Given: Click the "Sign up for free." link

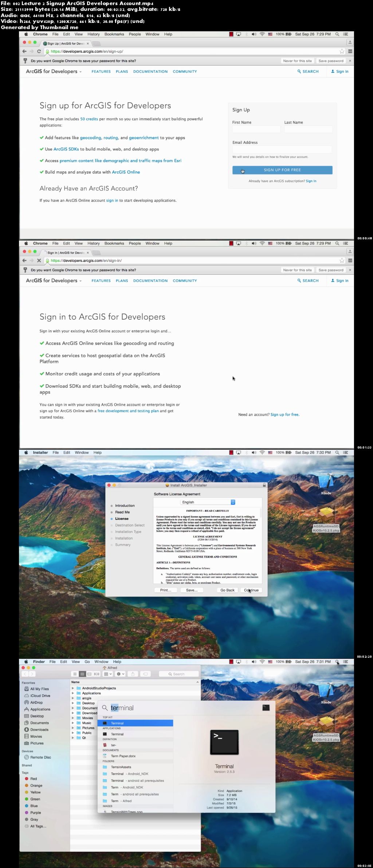Looking at the screenshot, I should (285, 414).
